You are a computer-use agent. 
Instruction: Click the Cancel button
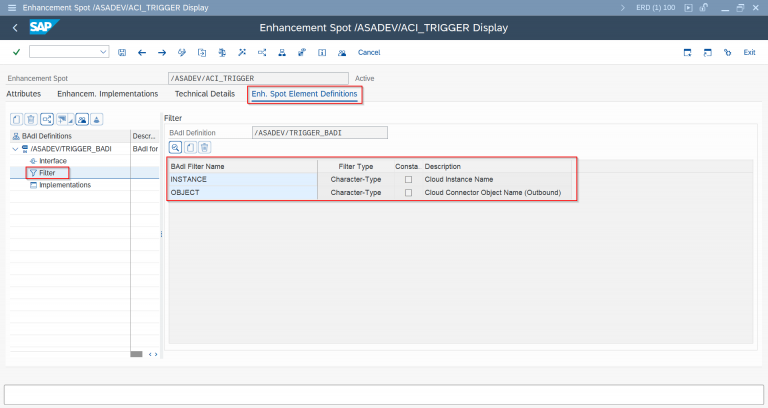[x=369, y=52]
